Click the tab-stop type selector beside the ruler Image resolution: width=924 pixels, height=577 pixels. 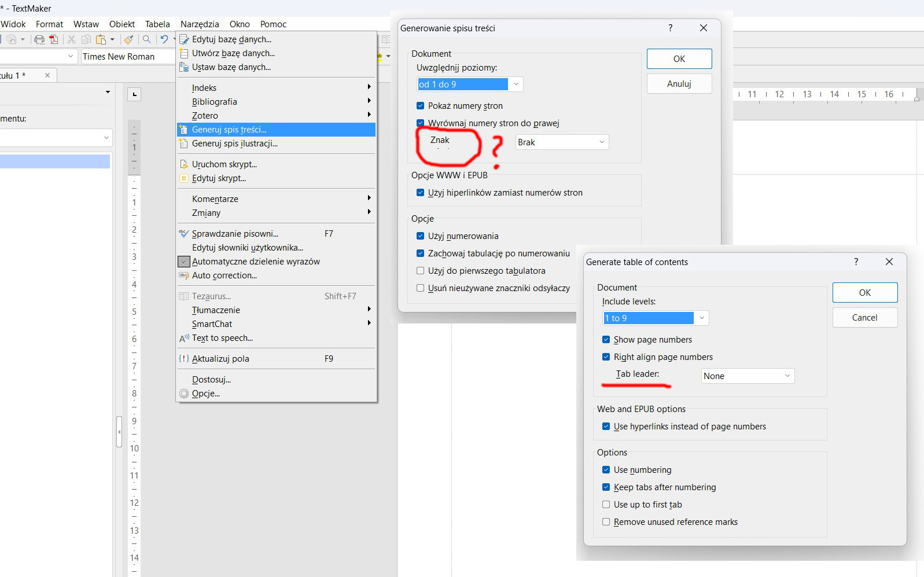point(134,94)
